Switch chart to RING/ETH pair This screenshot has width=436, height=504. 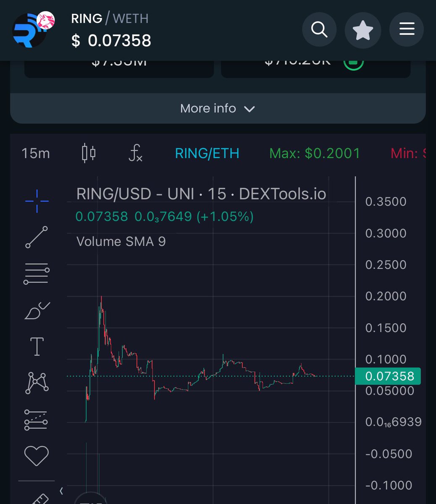pyautogui.click(x=207, y=153)
